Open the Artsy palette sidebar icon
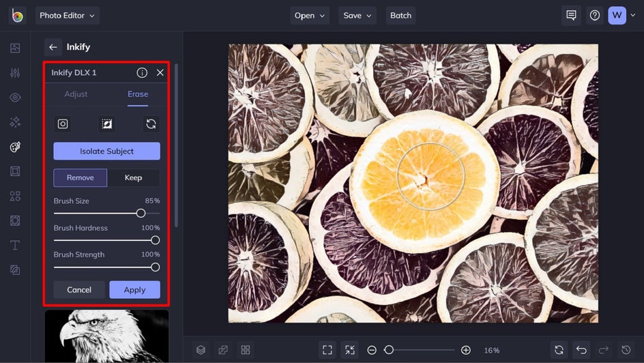The height and width of the screenshot is (363, 644). 15,147
